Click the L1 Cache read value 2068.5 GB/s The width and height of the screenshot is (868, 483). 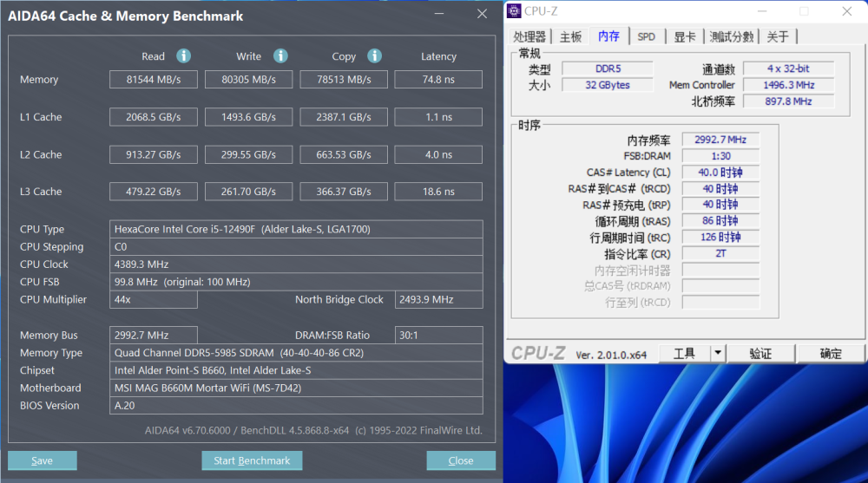[x=154, y=117]
